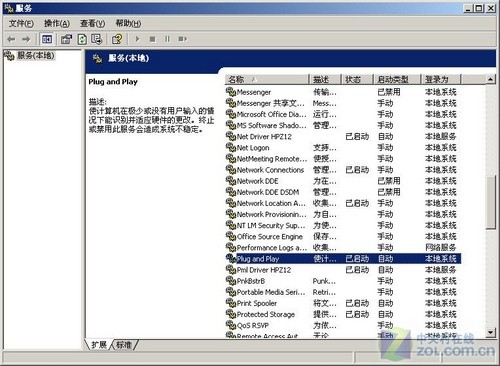Select MS Software Shado... service
Viewport: 500px width, 366px height.
pos(271,125)
